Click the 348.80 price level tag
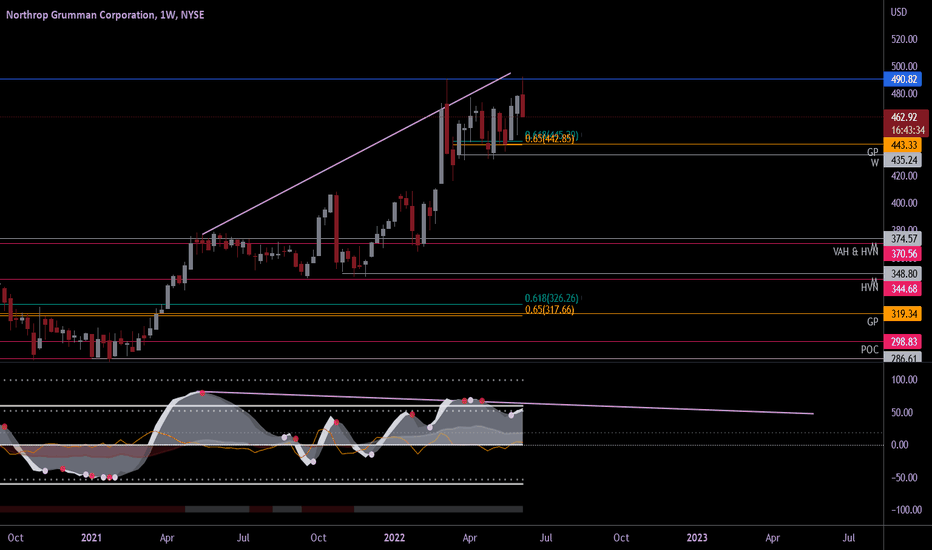The image size is (932, 550). coord(903,274)
